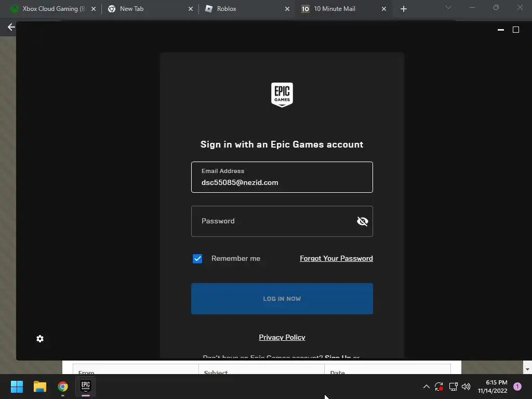Open the volume tray icon

tap(466, 387)
